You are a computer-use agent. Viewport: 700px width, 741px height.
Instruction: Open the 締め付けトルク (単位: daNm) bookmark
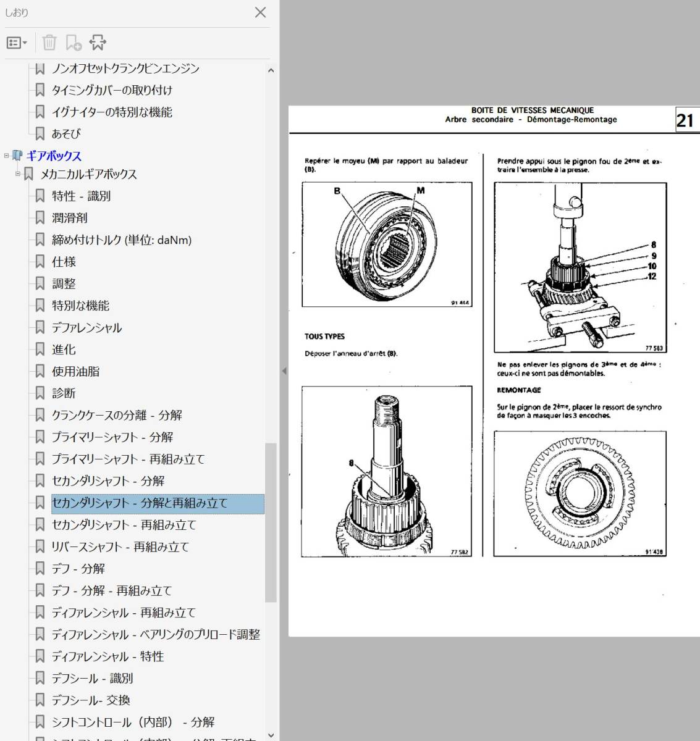(122, 240)
